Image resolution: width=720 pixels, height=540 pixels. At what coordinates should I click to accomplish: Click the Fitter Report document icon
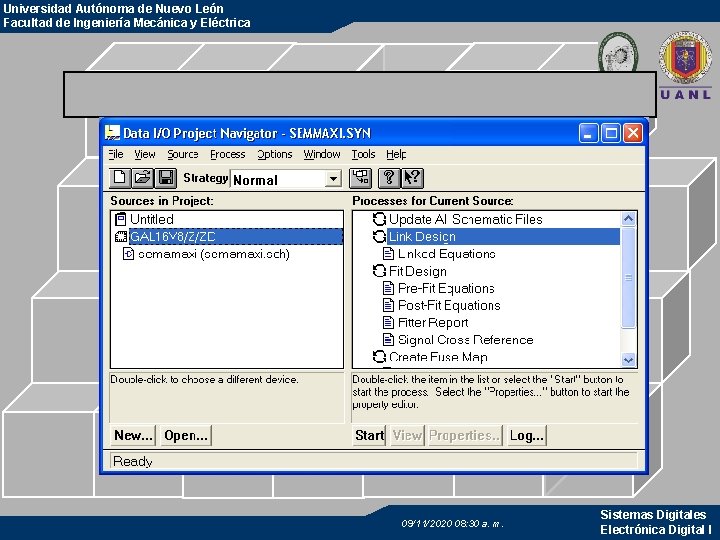[x=388, y=322]
